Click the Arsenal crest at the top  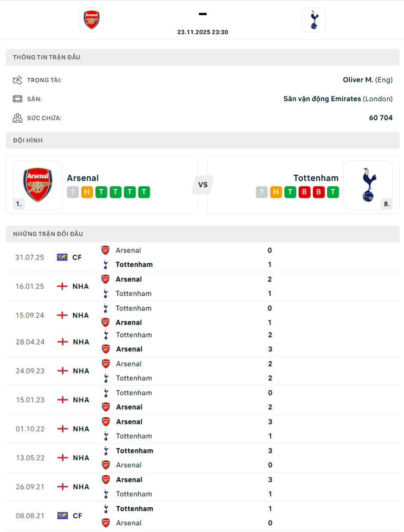[91, 20]
